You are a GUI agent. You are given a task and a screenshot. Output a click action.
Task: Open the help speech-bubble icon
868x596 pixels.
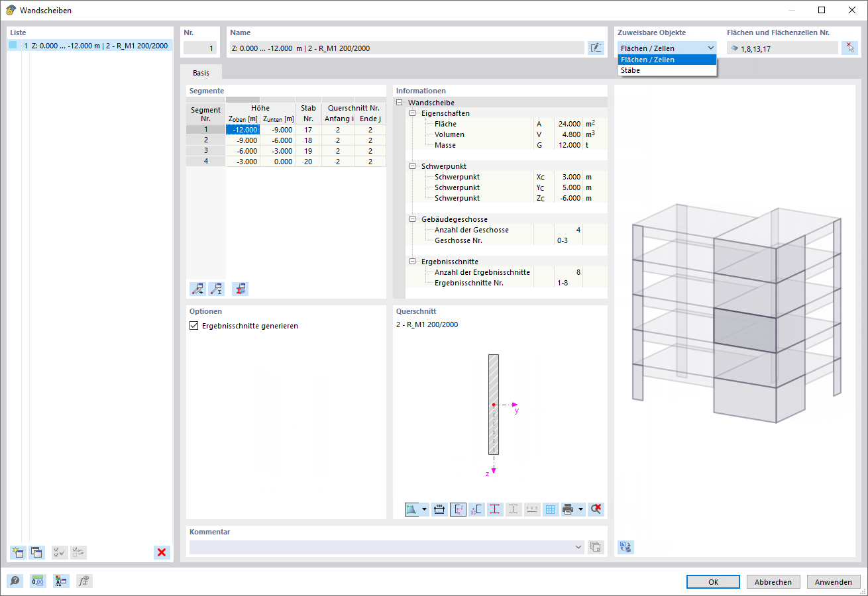click(x=15, y=581)
